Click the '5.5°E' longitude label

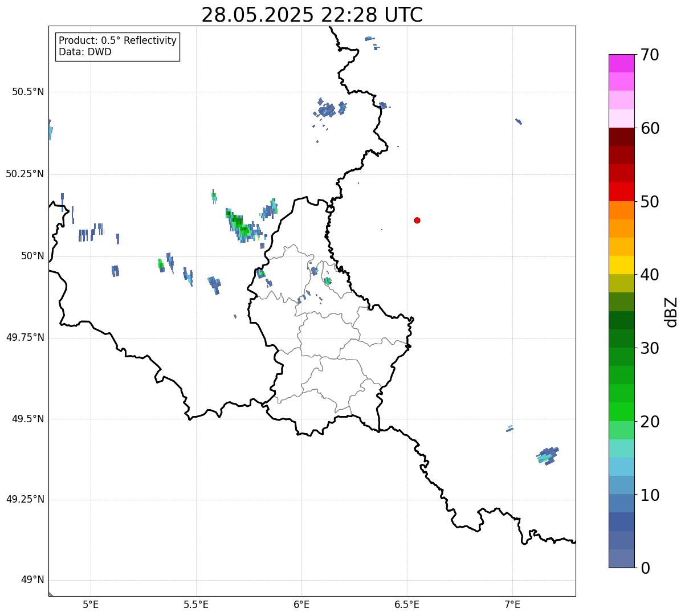196,605
